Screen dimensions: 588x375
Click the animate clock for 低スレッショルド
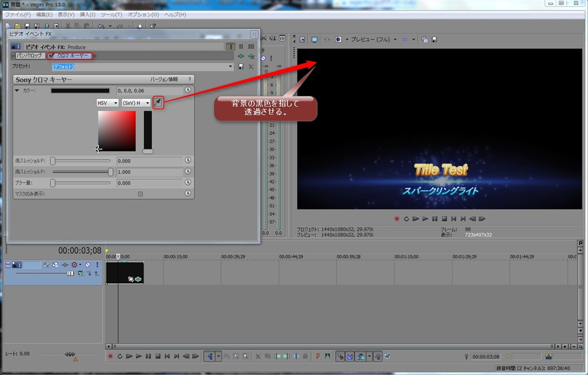(188, 160)
